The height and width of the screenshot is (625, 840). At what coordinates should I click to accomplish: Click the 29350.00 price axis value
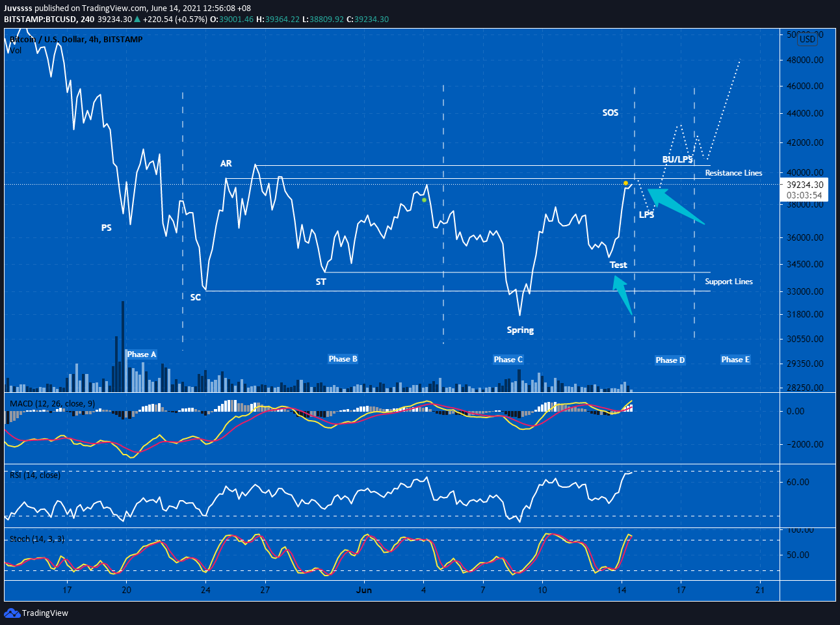(x=805, y=364)
